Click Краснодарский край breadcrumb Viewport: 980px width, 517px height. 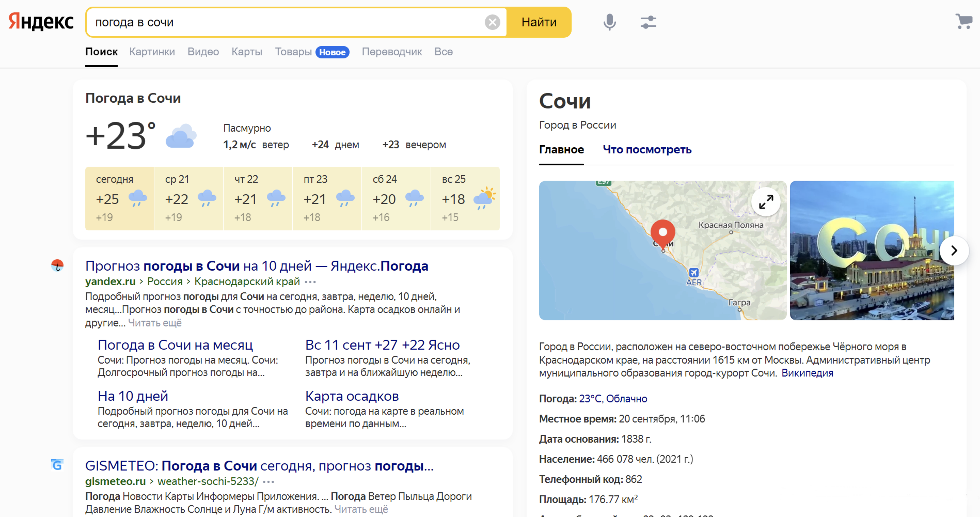[247, 281]
